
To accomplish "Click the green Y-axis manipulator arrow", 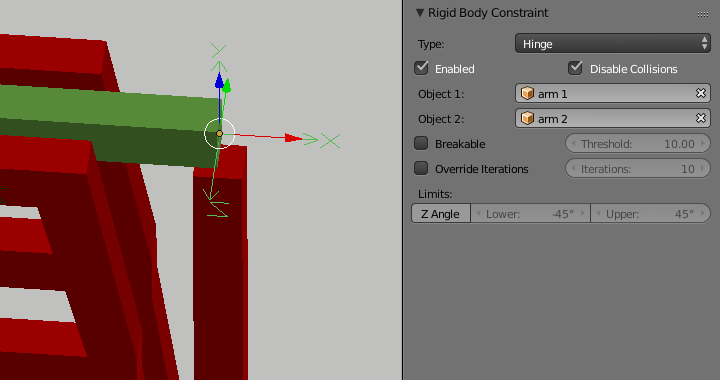I will coord(226,85).
